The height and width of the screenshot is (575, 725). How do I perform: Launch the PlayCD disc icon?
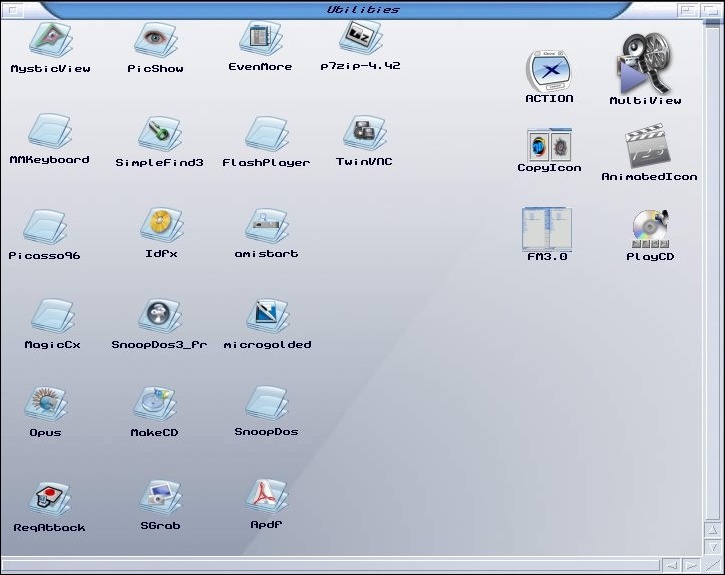pyautogui.click(x=650, y=229)
